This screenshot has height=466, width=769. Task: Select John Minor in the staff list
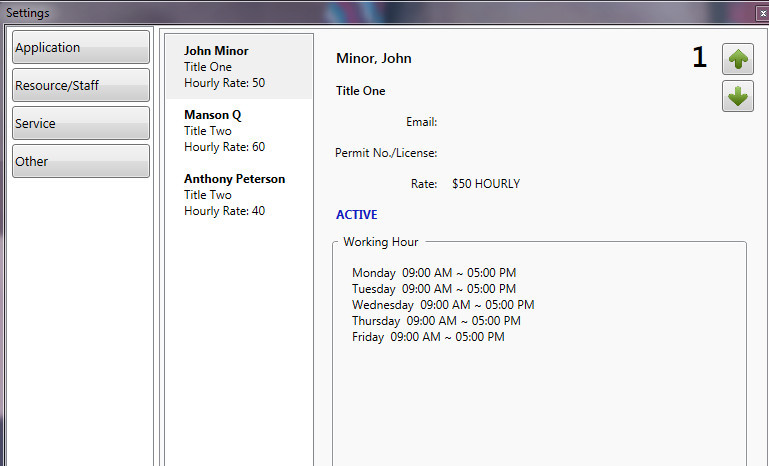(239, 67)
